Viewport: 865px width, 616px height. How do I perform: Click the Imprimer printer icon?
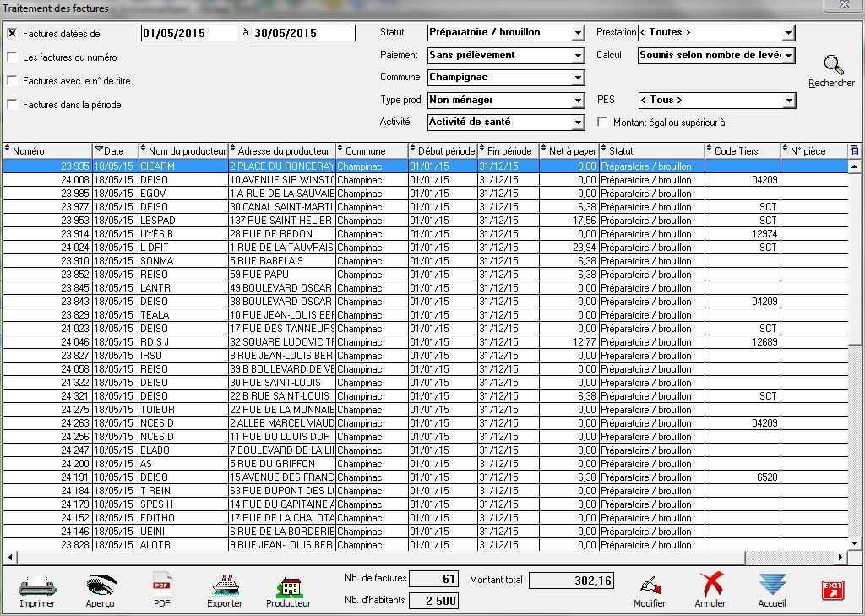pos(37,586)
